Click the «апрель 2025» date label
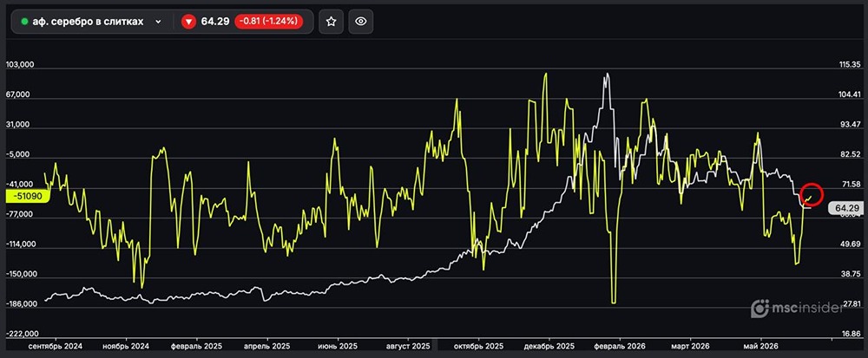 [266, 346]
